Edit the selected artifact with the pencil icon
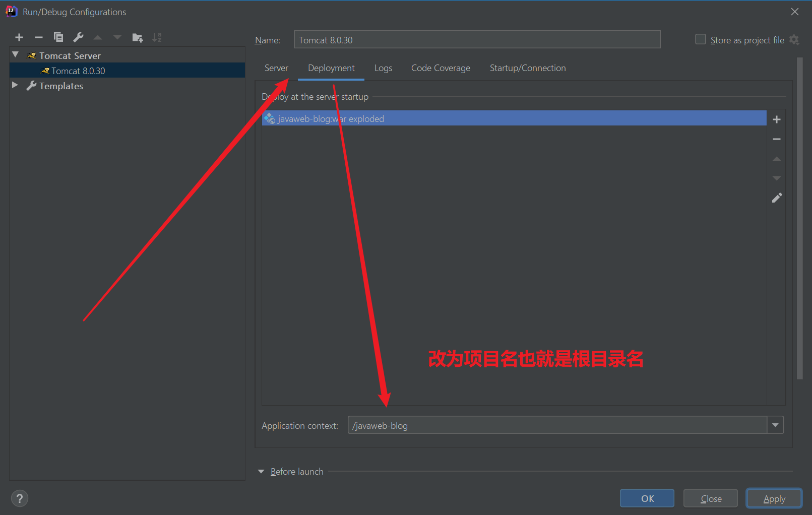 point(777,198)
